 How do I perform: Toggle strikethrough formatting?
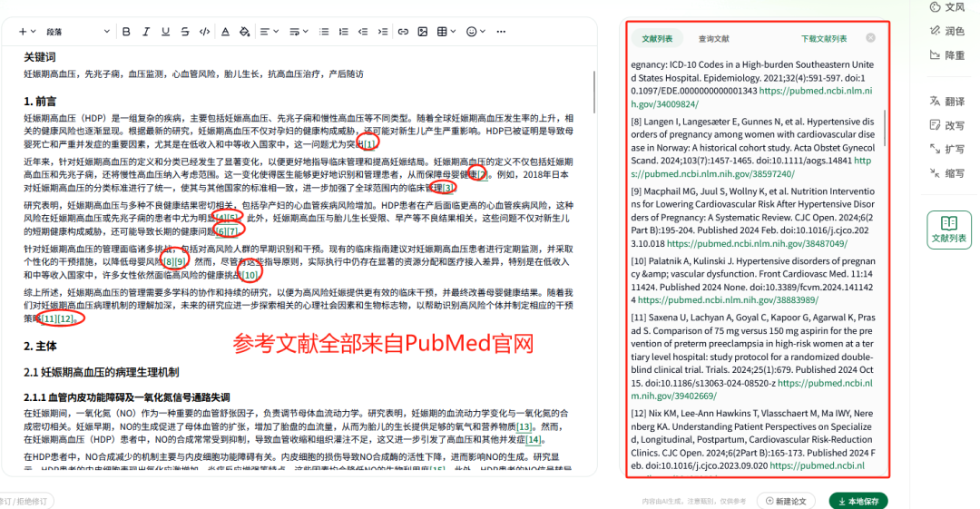click(x=185, y=31)
